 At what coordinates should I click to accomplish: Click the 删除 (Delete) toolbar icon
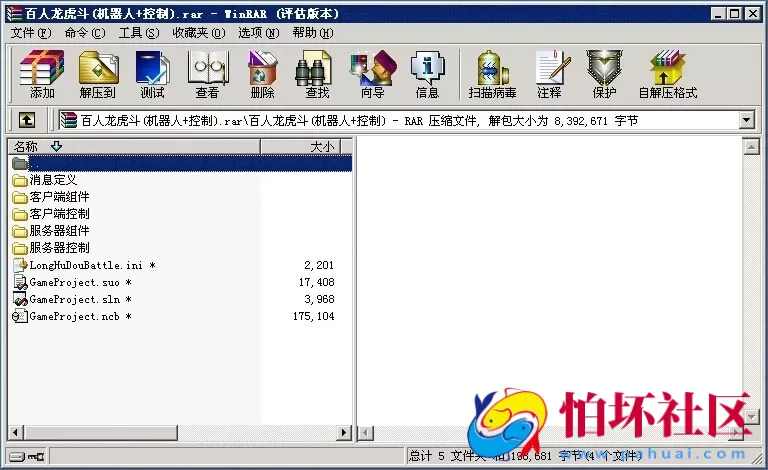tap(262, 74)
